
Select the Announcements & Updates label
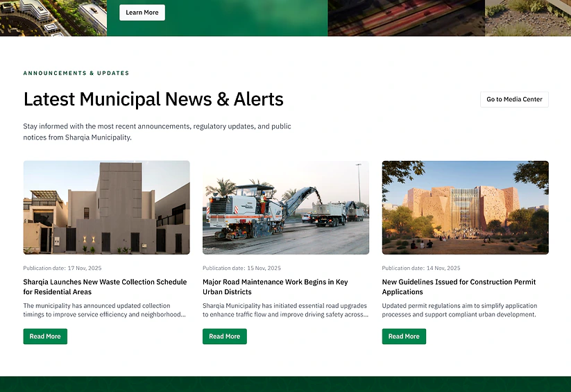[76, 73]
